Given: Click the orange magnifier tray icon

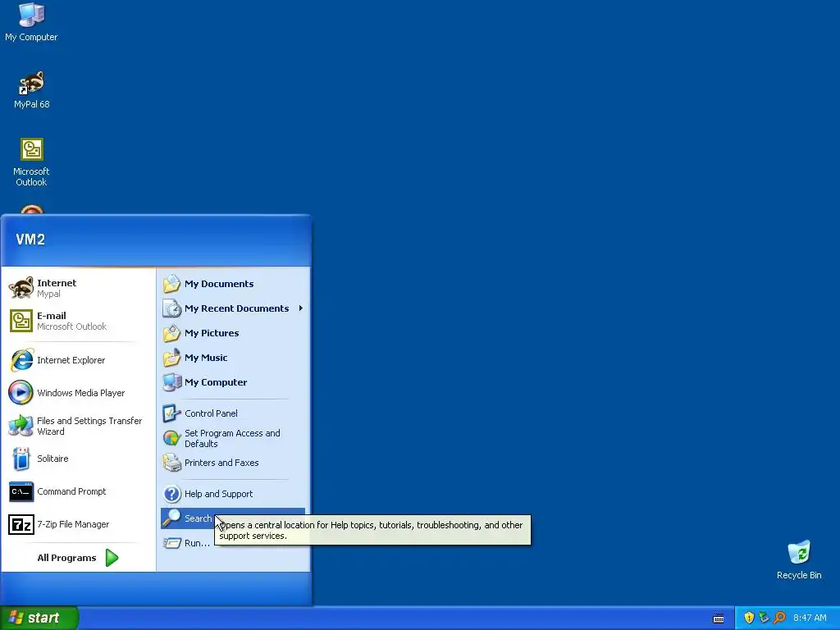Looking at the screenshot, I should pos(779,618).
